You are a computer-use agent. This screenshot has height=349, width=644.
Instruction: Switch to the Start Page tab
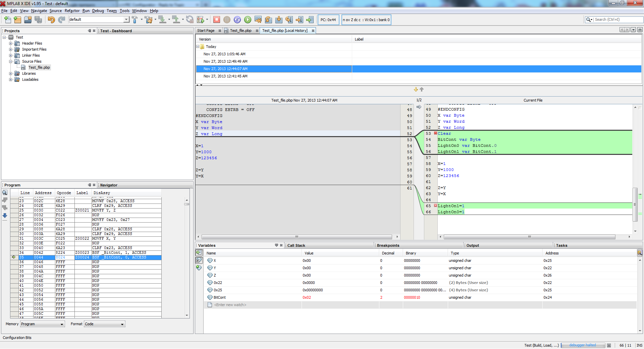tap(206, 31)
